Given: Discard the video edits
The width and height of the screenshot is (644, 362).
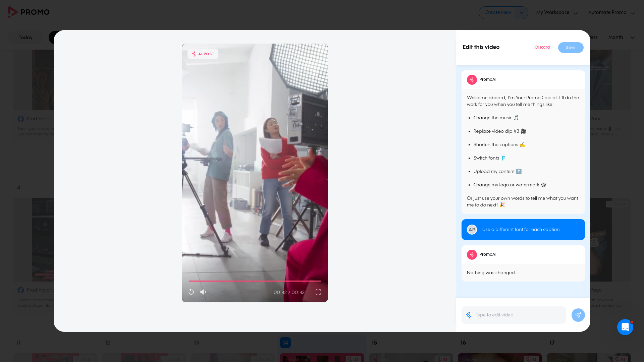Looking at the screenshot, I should tap(542, 47).
